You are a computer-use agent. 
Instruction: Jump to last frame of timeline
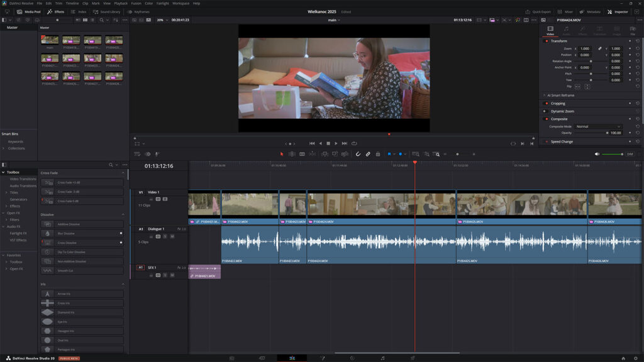click(345, 143)
